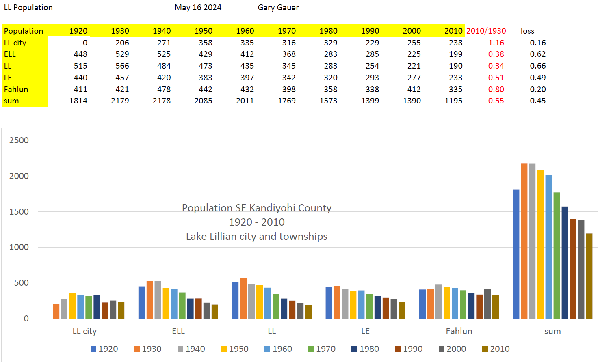Screen dimensions: 598x364
Task: Click the orange 1930 legend swatch
Action: (x=136, y=349)
